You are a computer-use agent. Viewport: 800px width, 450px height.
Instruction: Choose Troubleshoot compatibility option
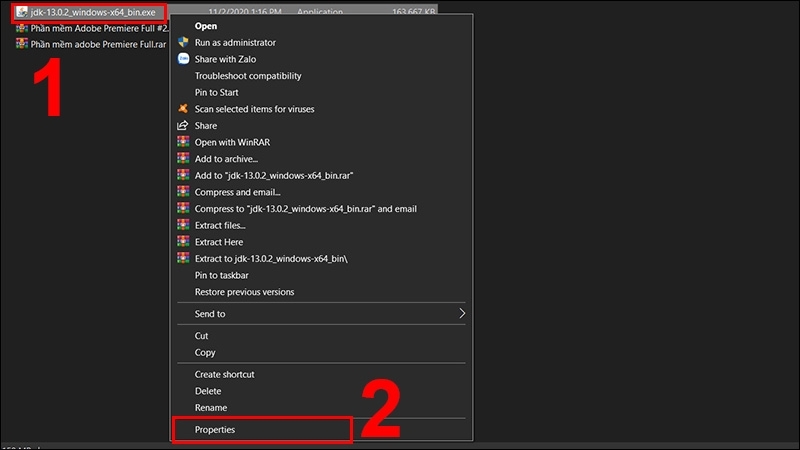[x=248, y=76]
